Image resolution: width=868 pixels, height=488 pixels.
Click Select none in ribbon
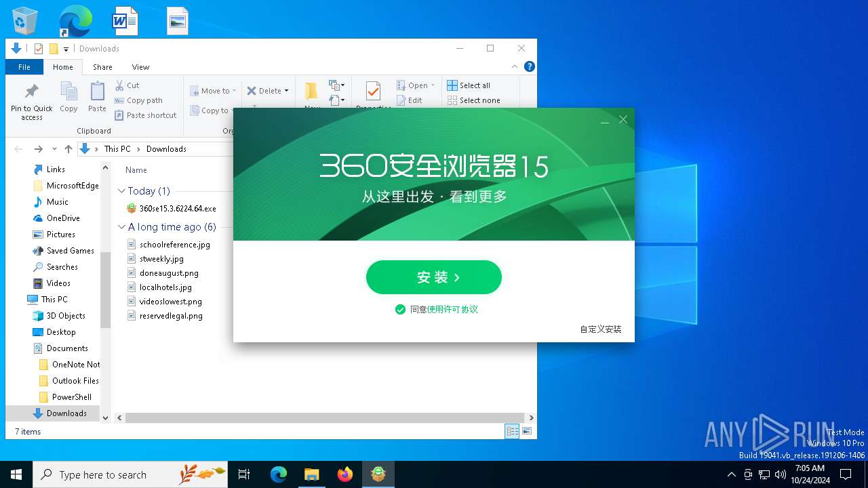tap(473, 100)
